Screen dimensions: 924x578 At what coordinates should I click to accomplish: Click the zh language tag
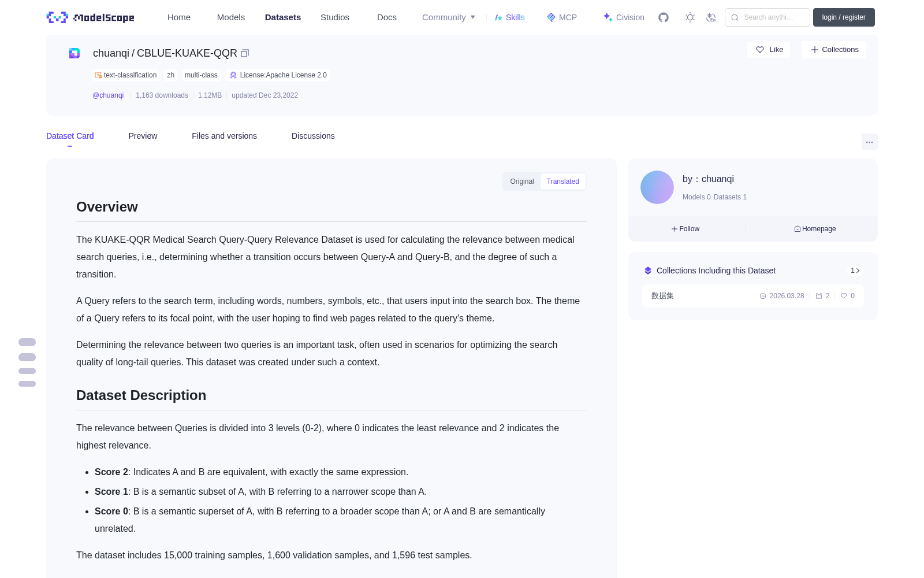[x=171, y=75]
